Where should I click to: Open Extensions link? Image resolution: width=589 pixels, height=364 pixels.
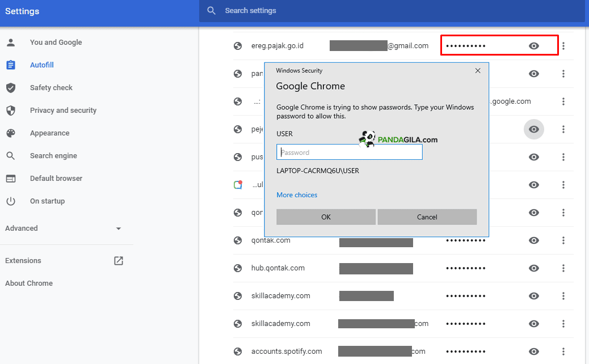click(x=23, y=260)
